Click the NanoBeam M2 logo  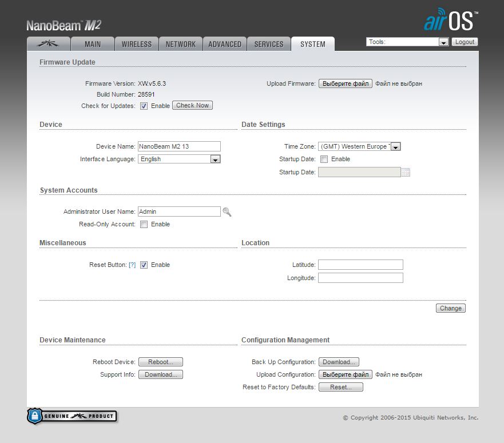coord(64,25)
